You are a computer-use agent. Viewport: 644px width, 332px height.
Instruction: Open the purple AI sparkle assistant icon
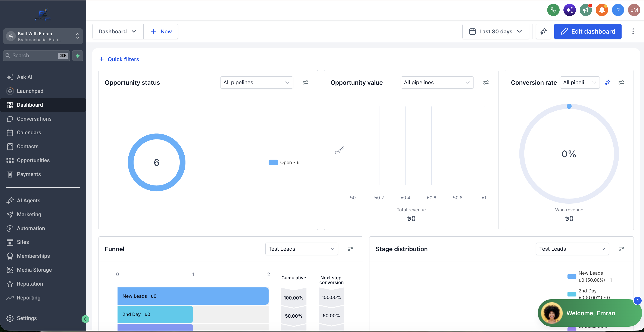[569, 10]
